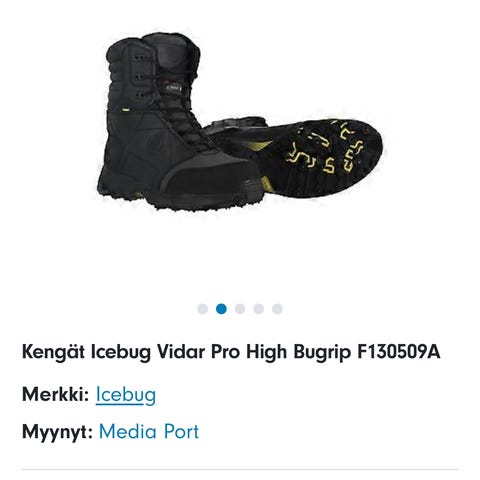
Task: Click the Merkki label
Action: pos(55,394)
